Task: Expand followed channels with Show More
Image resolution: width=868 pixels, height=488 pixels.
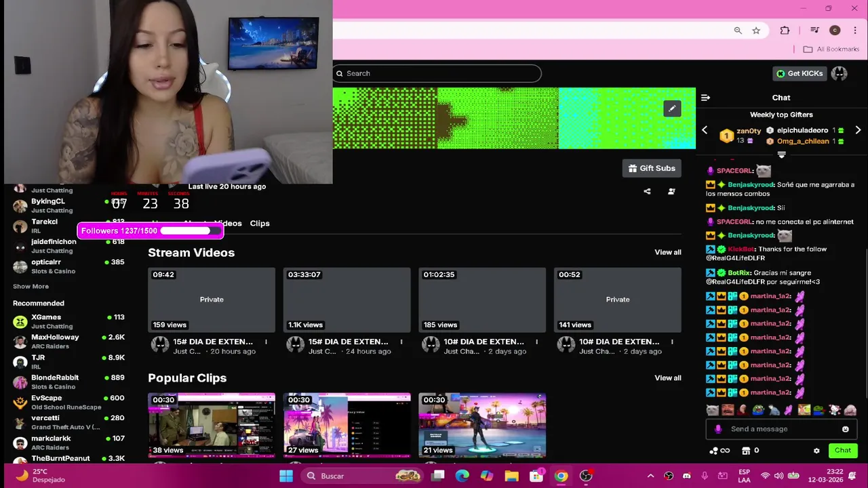Action: point(31,287)
